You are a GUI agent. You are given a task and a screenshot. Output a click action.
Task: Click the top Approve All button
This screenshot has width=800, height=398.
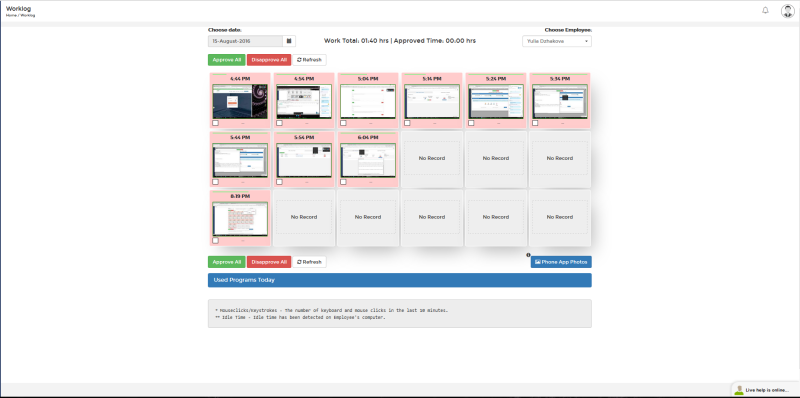click(227, 60)
